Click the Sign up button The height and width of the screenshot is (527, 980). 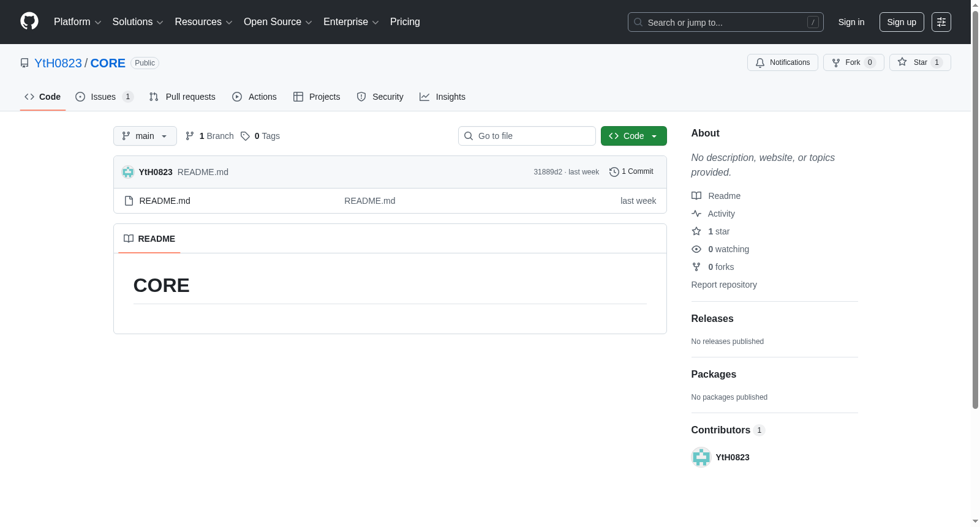[902, 22]
